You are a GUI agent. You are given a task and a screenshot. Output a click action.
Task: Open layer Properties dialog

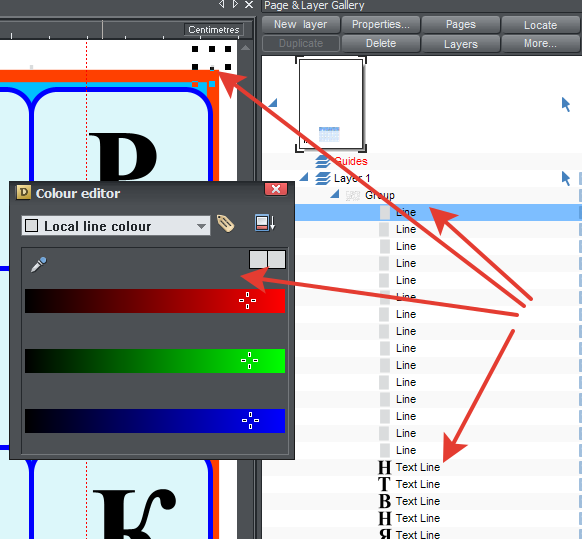[381, 24]
